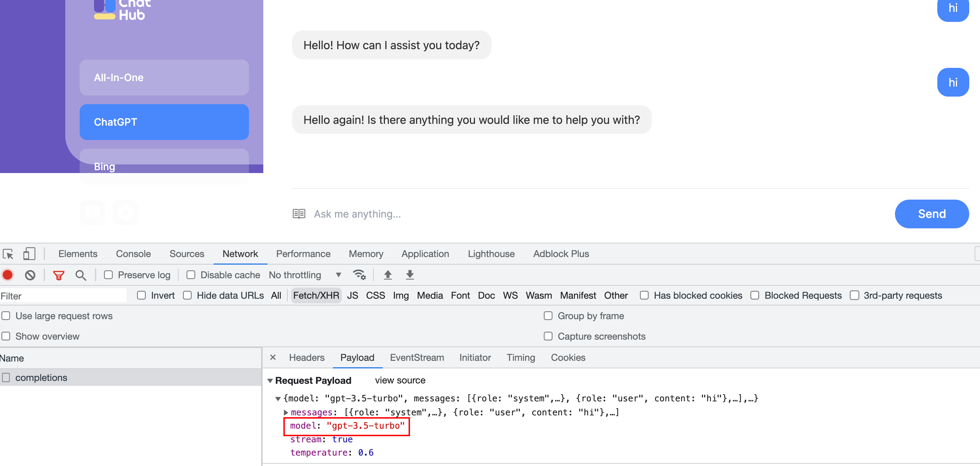The width and height of the screenshot is (980, 466).
Task: Expand the messages array
Action: 286,412
